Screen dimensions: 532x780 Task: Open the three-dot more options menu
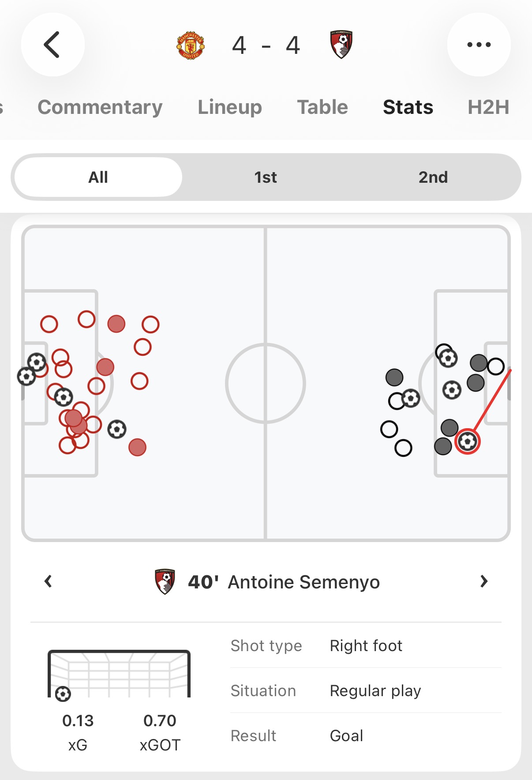tap(479, 45)
